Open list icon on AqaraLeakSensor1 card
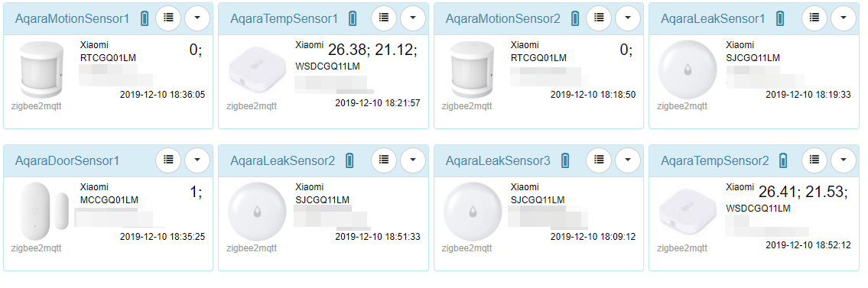 pyautogui.click(x=814, y=18)
